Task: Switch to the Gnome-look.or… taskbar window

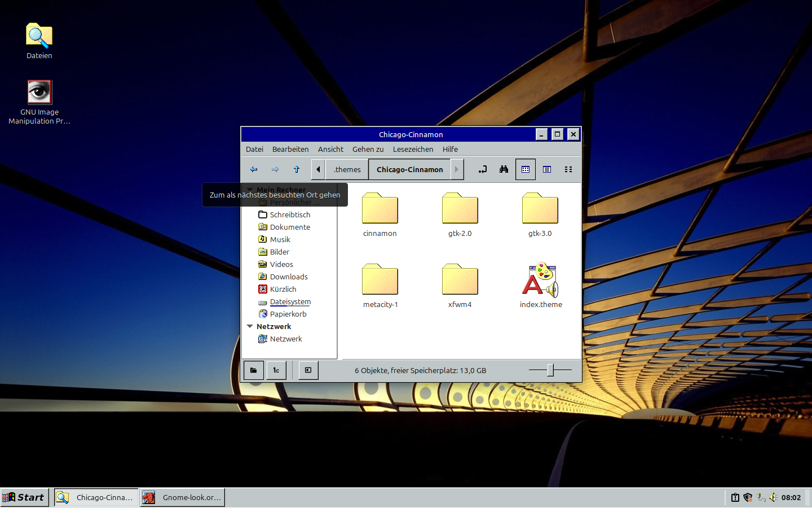Action: click(x=183, y=497)
